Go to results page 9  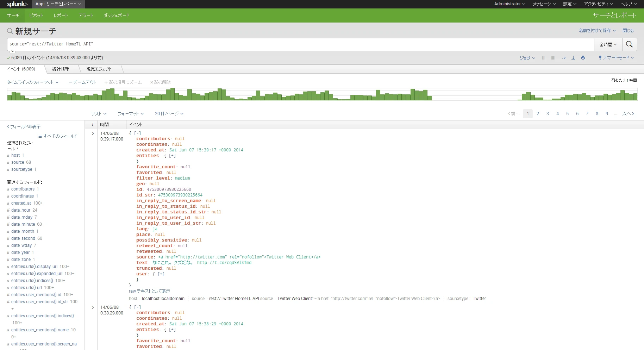point(607,114)
